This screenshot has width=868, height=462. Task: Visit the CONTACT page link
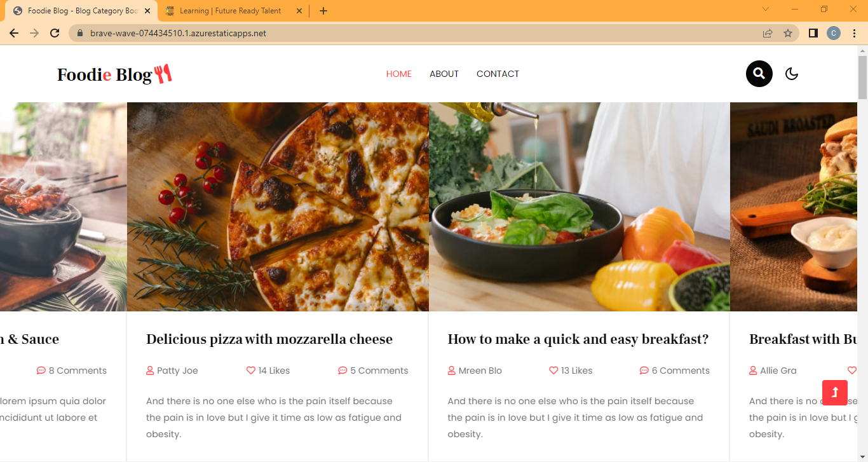click(498, 74)
